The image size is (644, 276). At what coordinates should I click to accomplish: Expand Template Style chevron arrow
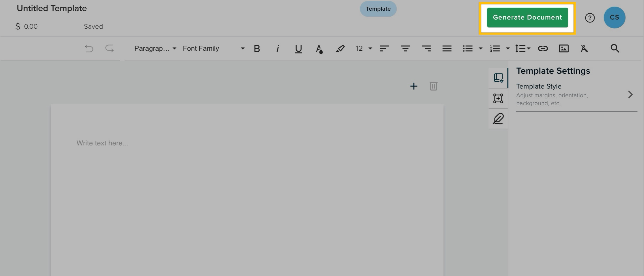(x=630, y=94)
